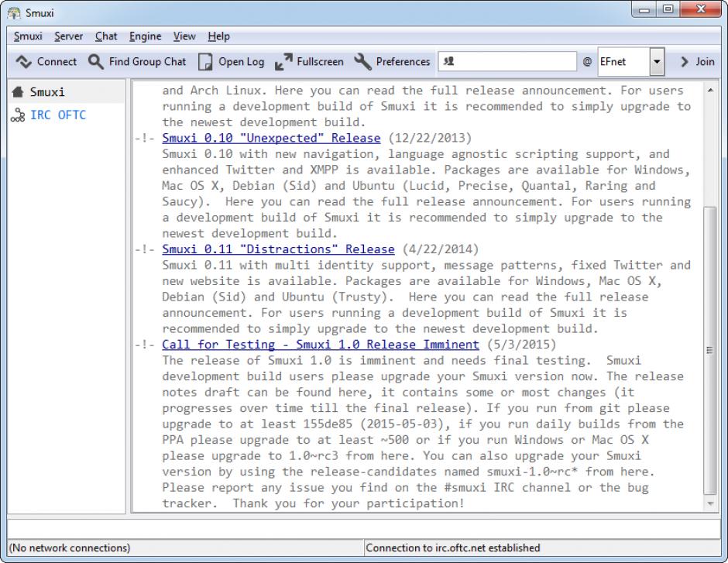Close the Smuxi window
The width and height of the screenshot is (728, 563).
[701, 9]
